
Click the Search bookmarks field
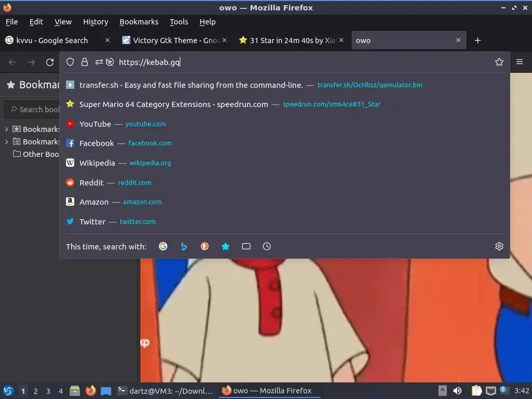pos(33,109)
